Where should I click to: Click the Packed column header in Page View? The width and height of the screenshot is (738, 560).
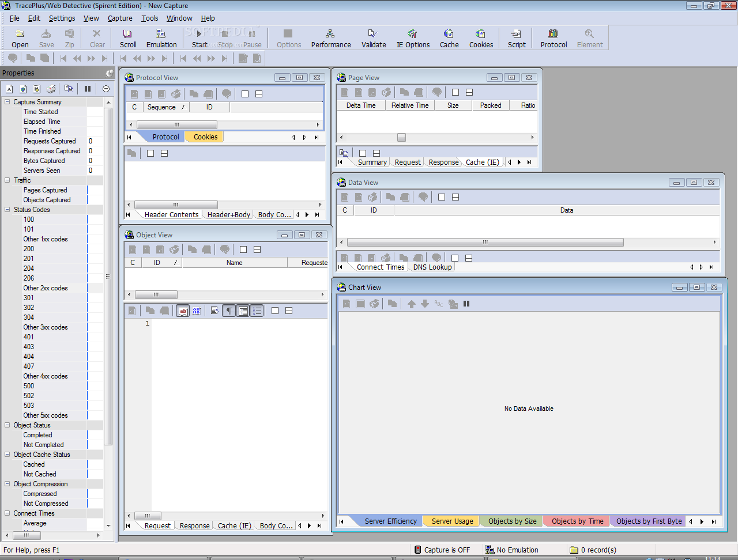[491, 105]
